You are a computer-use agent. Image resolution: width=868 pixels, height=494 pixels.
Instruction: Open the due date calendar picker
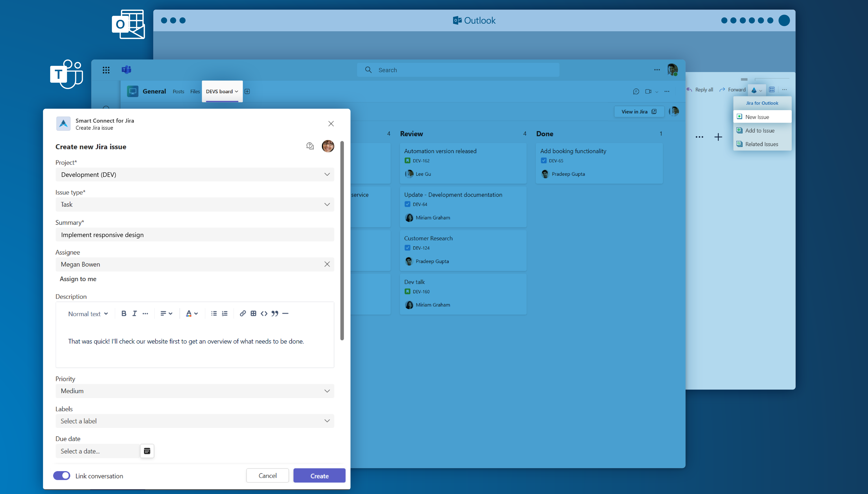click(147, 451)
